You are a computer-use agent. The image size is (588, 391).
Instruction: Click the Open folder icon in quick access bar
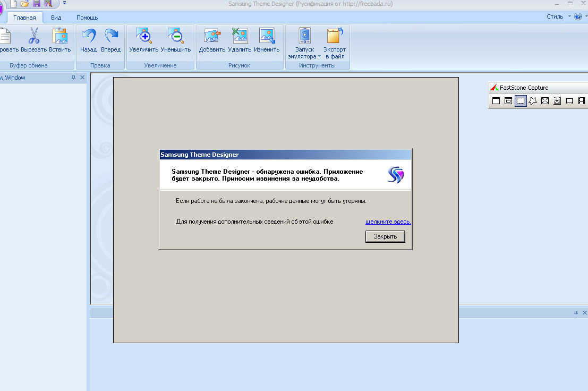coord(25,4)
